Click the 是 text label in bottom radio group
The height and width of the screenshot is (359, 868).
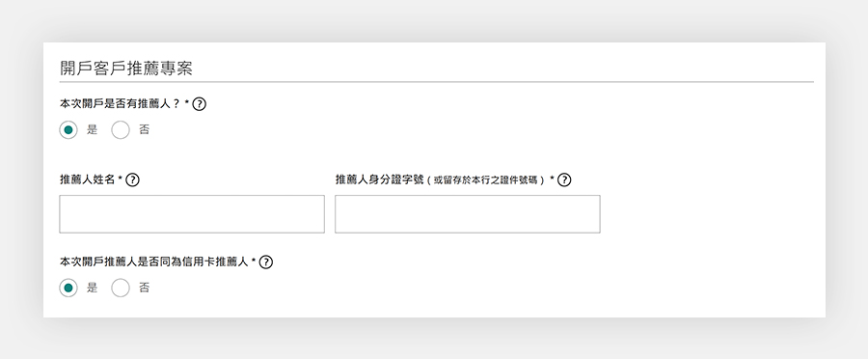pos(92,289)
